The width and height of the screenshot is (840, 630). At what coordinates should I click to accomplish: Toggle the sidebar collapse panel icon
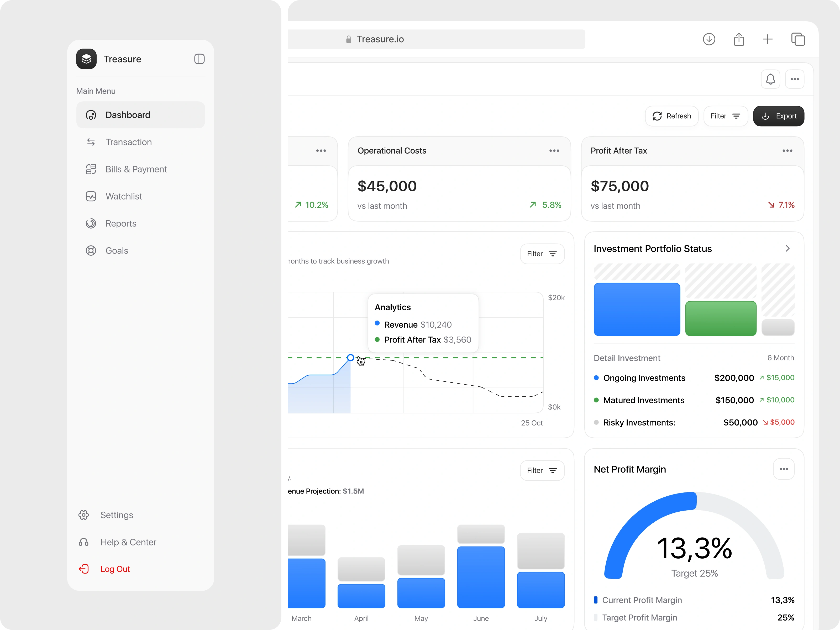199,59
